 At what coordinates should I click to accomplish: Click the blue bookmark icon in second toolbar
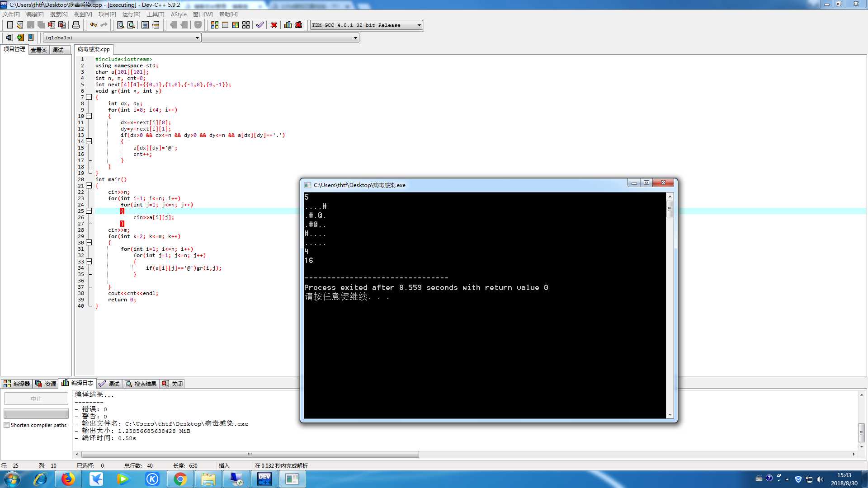pos(31,38)
